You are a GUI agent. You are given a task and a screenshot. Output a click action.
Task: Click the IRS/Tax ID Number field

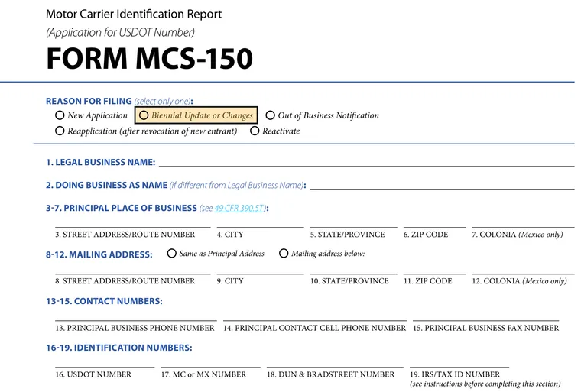[x=459, y=362]
